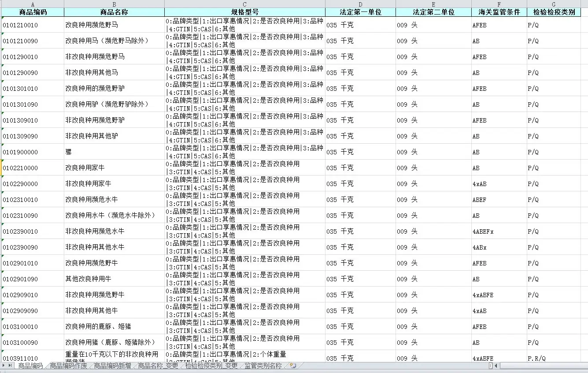Switch to the 商品编码作废 sheet tab
The width and height of the screenshot is (588, 373).
[x=68, y=366]
